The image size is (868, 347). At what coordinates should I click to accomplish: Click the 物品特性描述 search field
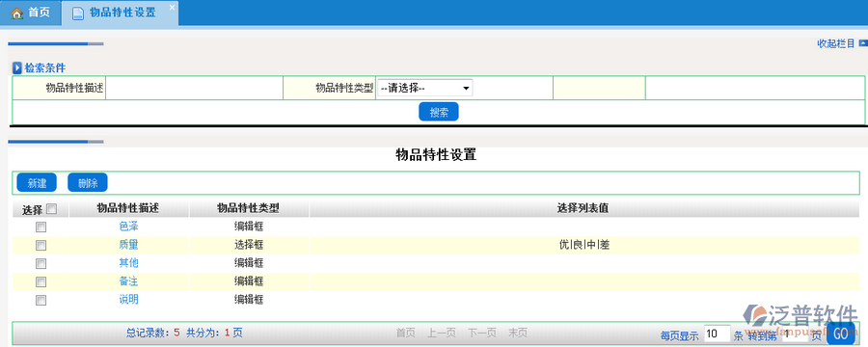[194, 88]
